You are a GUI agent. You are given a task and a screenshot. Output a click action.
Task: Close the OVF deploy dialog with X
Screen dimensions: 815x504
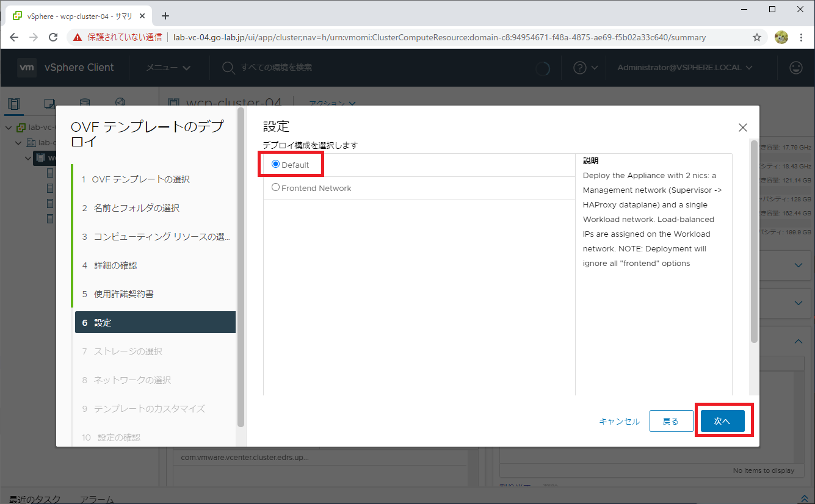742,128
